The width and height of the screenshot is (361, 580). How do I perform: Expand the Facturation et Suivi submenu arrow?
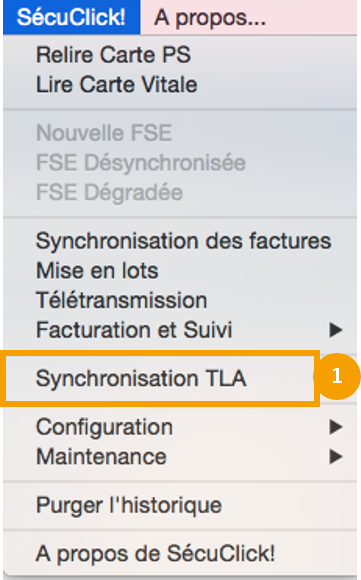336,330
